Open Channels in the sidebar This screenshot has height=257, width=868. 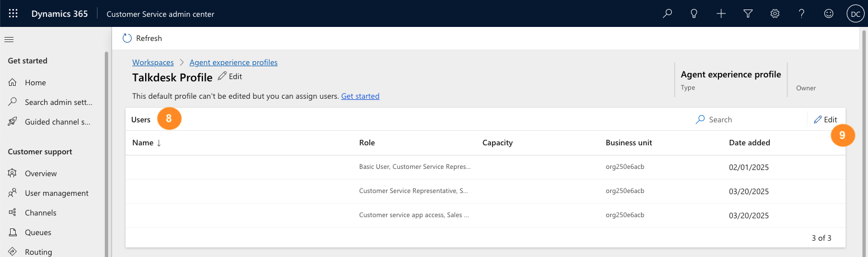click(40, 213)
